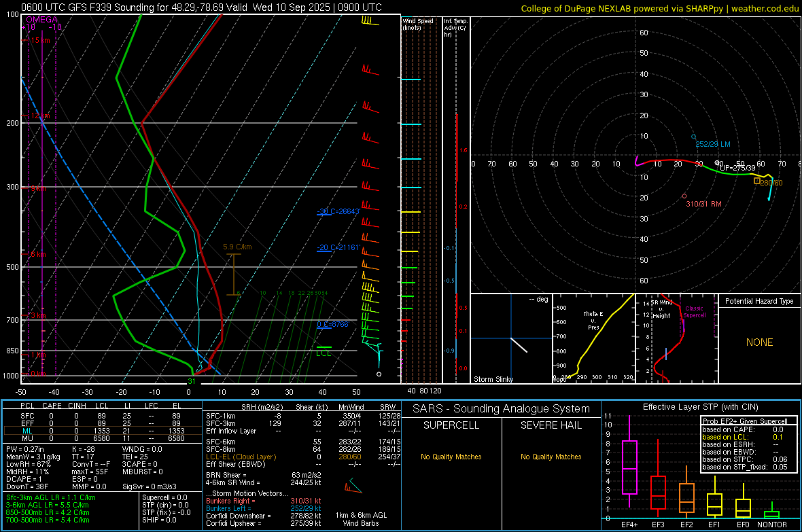Screen dimensions: 802x532
Task: Click the weather.cod.edu NEXLAB credit text
Action: tap(660, 8)
